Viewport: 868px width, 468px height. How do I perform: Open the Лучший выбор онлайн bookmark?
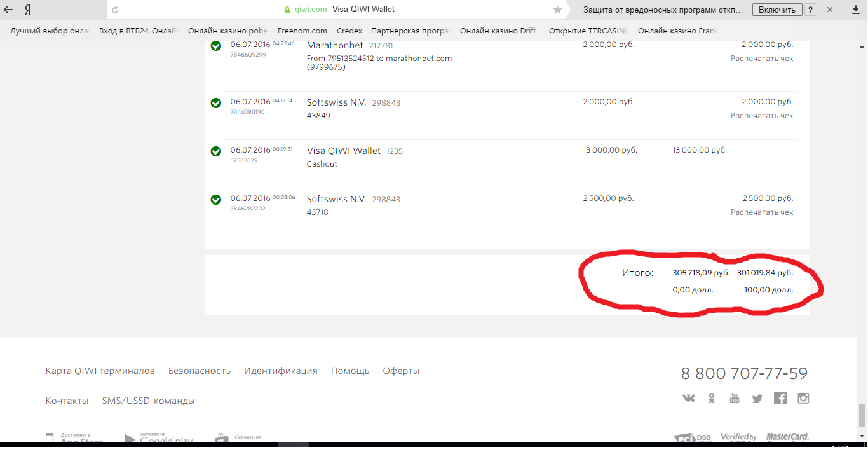[50, 31]
